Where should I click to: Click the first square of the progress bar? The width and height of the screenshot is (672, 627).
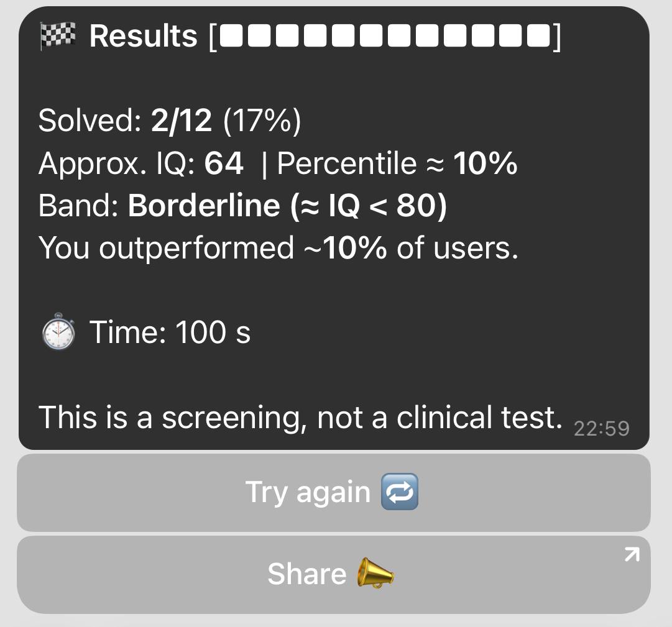pos(232,37)
